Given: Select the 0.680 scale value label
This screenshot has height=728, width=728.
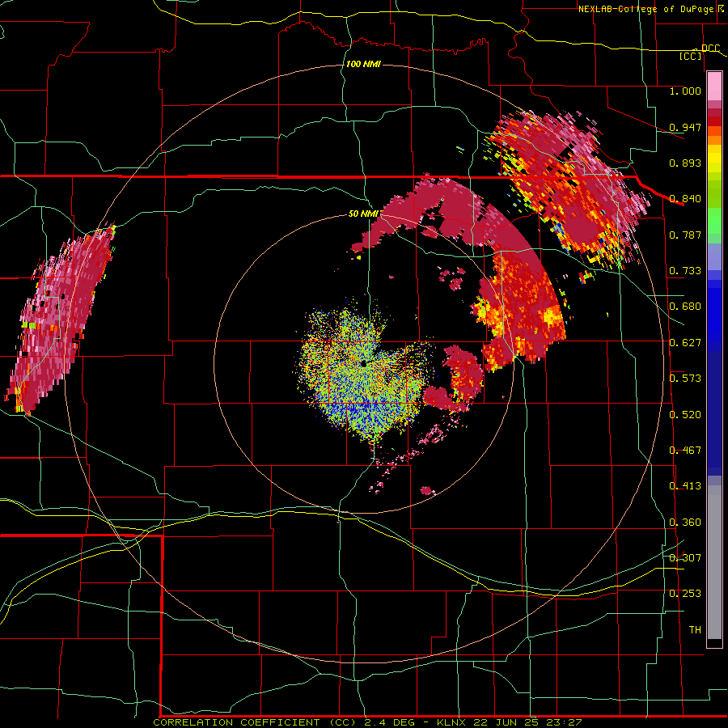Looking at the screenshot, I should coord(685,307).
